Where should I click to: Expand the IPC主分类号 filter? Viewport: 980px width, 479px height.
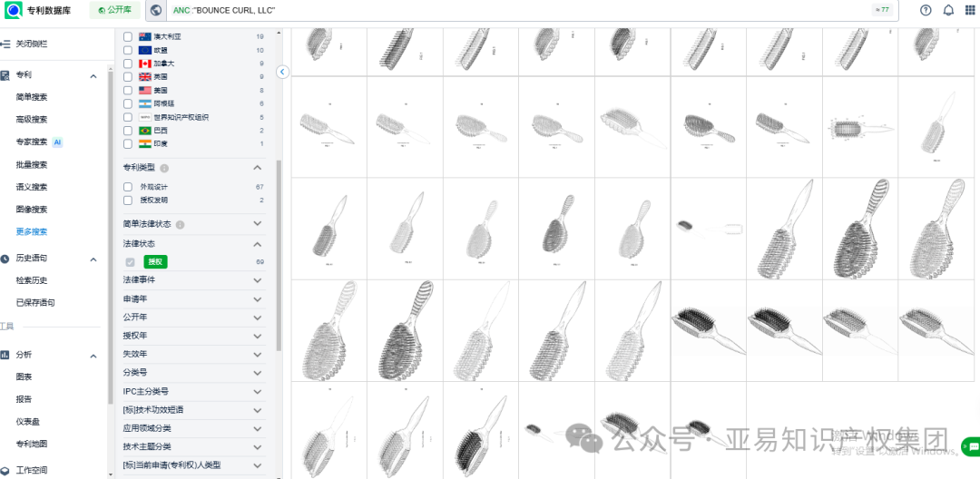click(x=257, y=391)
